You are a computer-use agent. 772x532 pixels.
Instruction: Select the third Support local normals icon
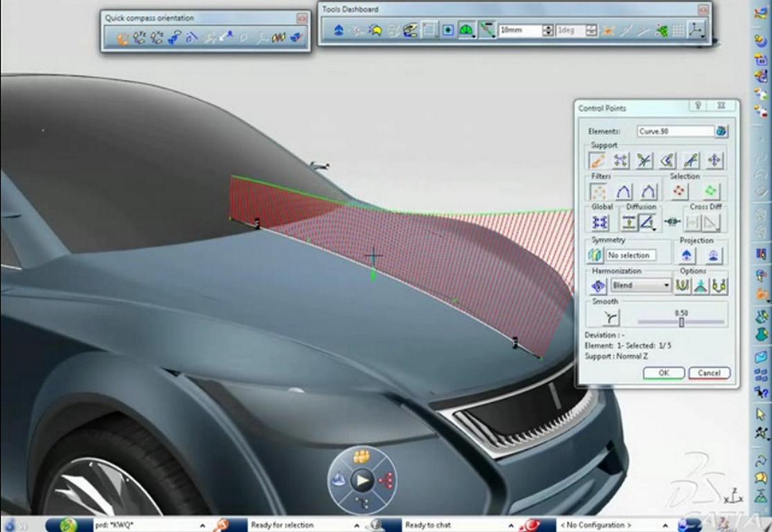(644, 161)
